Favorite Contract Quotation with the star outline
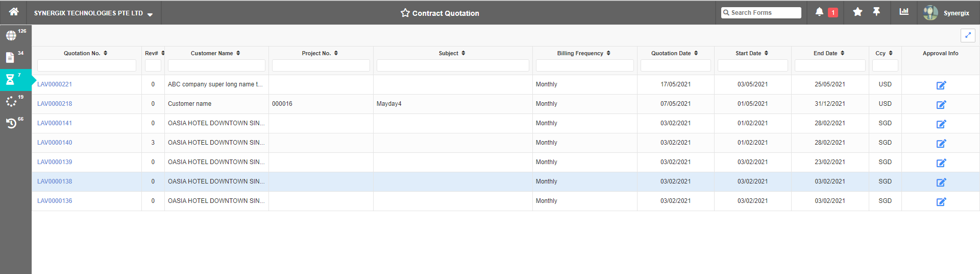 click(x=405, y=13)
